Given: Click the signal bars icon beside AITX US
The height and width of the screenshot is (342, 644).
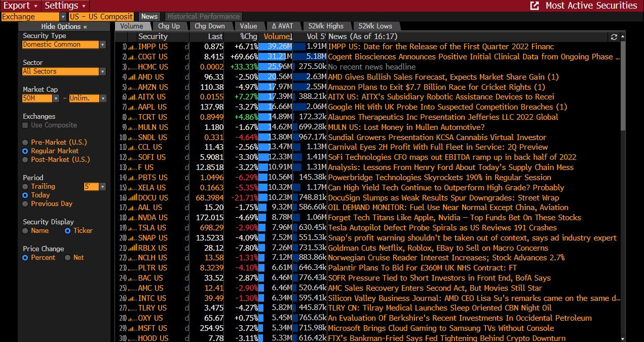Looking at the screenshot, I should [x=131, y=97].
